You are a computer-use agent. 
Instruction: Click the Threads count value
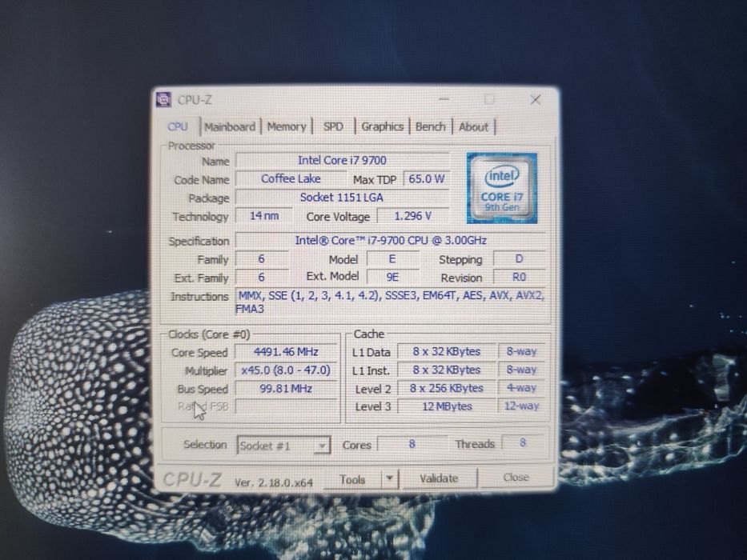tap(522, 443)
